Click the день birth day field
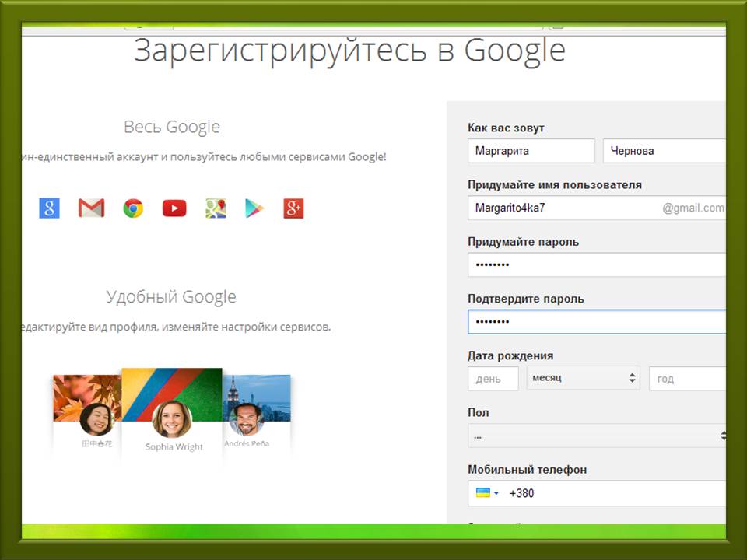This screenshot has width=747, height=560. click(493, 379)
